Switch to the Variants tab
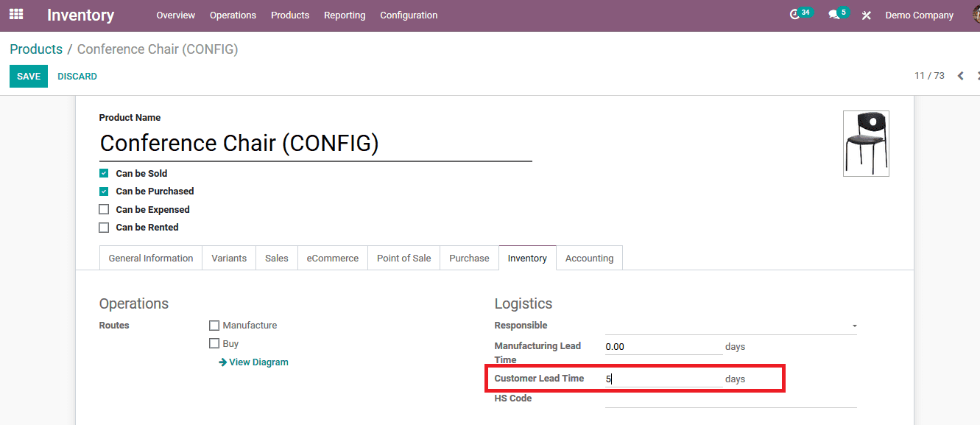 point(229,258)
